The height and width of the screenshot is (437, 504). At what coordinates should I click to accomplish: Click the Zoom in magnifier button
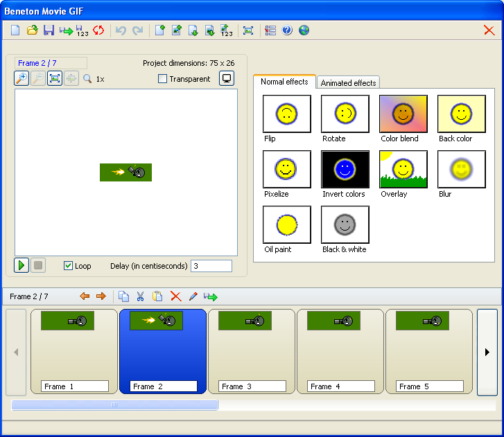pyautogui.click(x=21, y=79)
